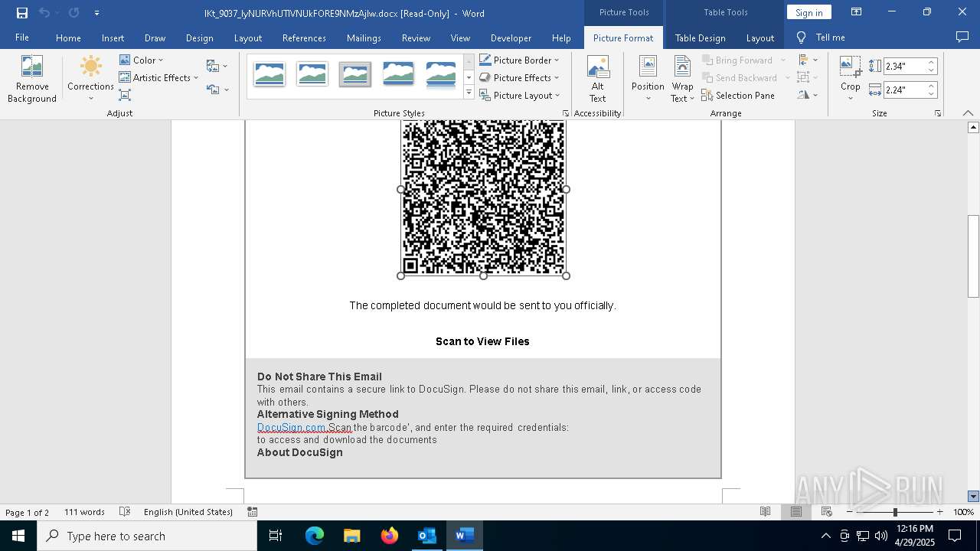Image resolution: width=980 pixels, height=551 pixels.
Task: Open the Picture Border dropdown
Action: coord(519,60)
